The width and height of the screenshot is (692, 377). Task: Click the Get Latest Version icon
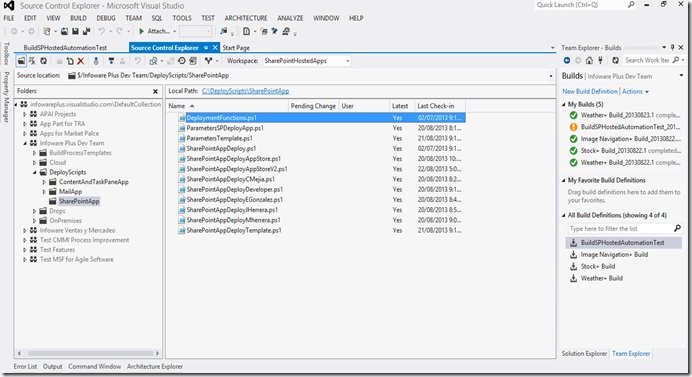point(96,61)
